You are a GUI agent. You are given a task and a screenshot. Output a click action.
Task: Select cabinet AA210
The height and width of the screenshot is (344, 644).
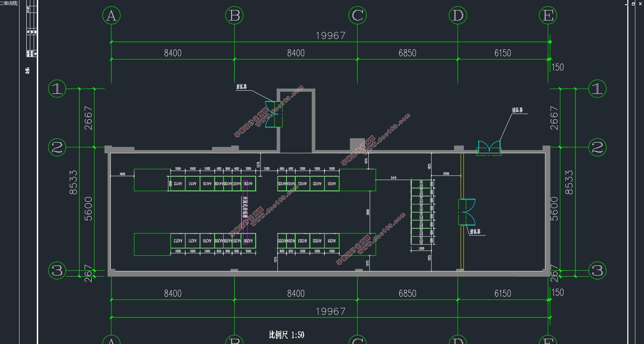[207, 241]
